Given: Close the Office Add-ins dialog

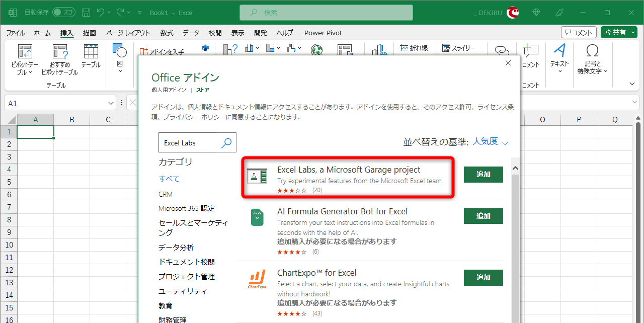Looking at the screenshot, I should 508,63.
